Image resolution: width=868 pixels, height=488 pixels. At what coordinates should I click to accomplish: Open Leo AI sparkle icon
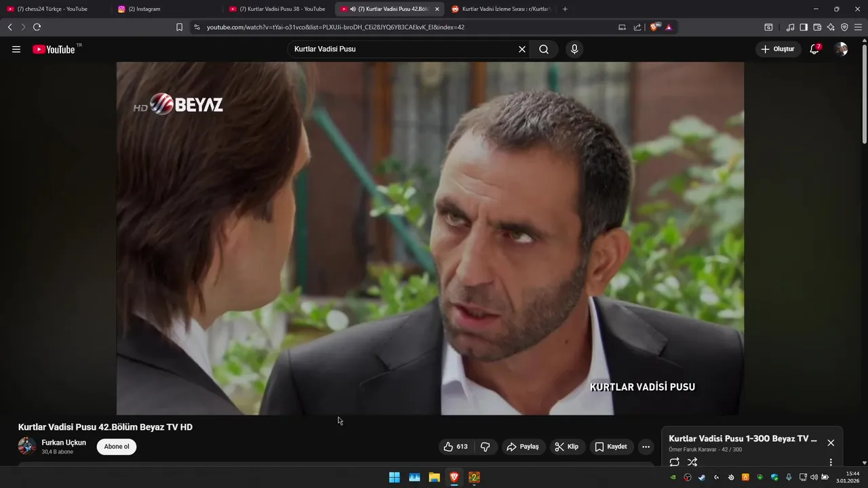coord(831,27)
